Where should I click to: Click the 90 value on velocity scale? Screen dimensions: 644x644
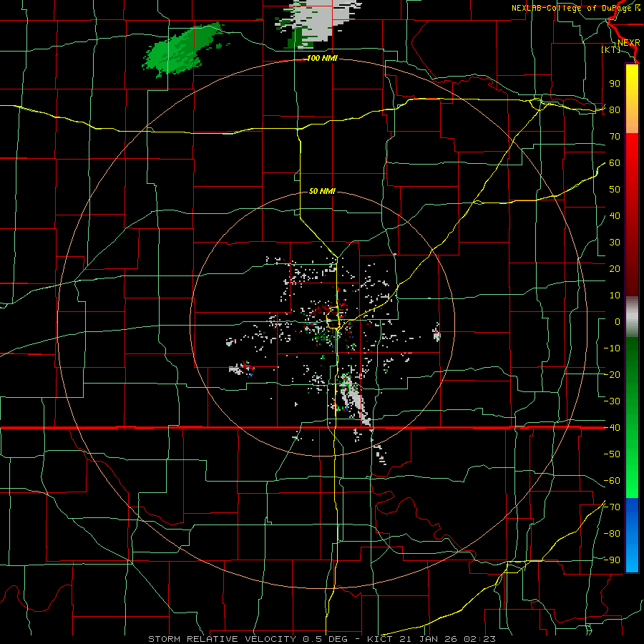point(615,84)
